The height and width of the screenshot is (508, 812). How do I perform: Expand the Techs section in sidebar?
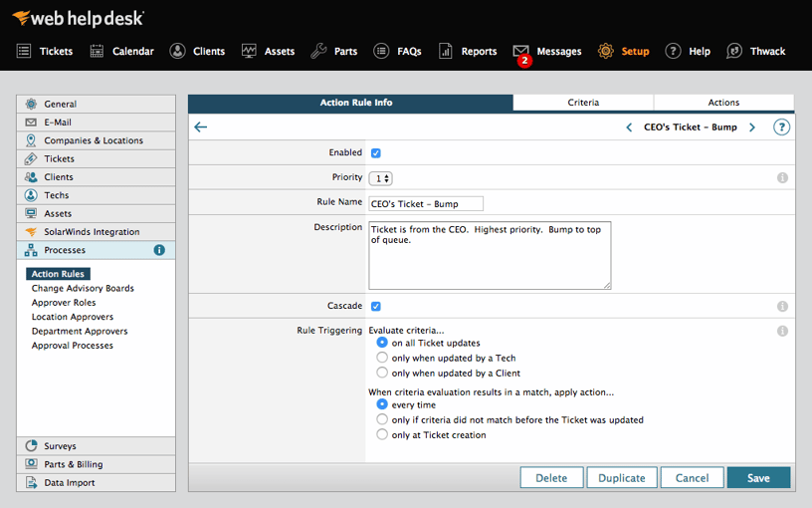pyautogui.click(x=96, y=195)
